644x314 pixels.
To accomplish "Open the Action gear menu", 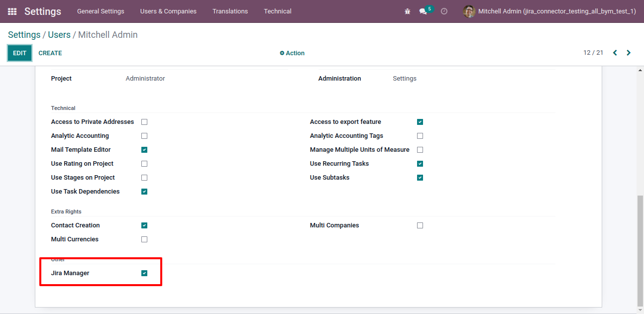I will tap(292, 53).
